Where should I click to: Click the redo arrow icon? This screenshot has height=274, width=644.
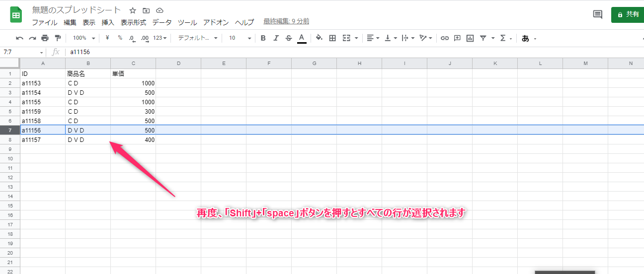32,38
